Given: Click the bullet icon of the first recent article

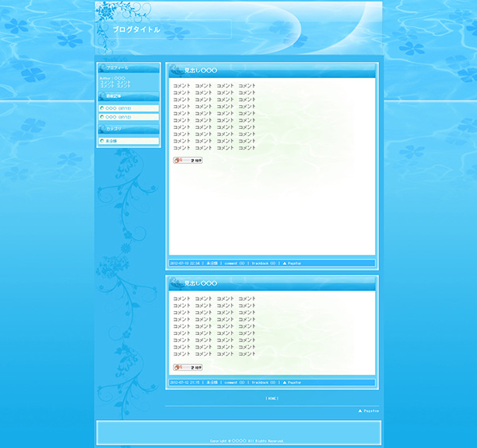Looking at the screenshot, I should coord(102,108).
